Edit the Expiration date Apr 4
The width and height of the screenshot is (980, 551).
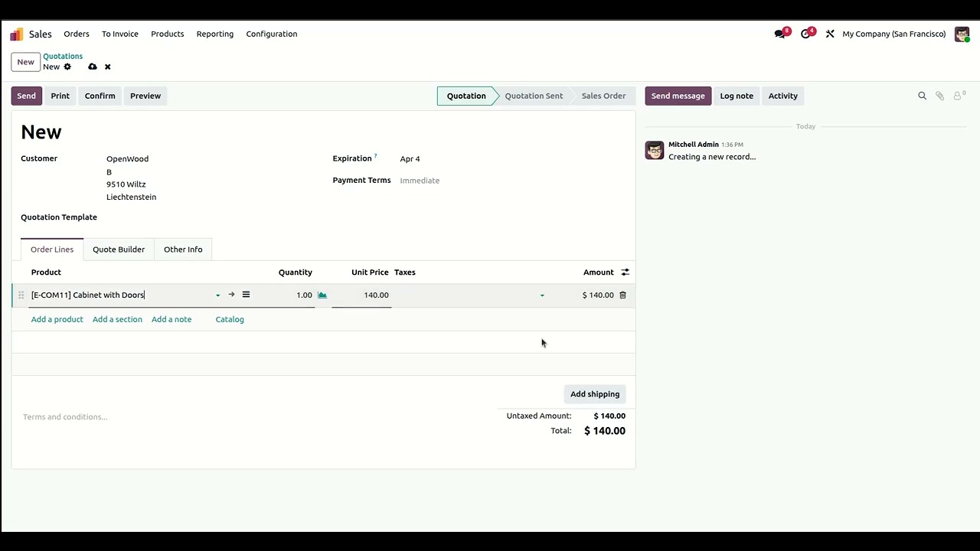[410, 159]
